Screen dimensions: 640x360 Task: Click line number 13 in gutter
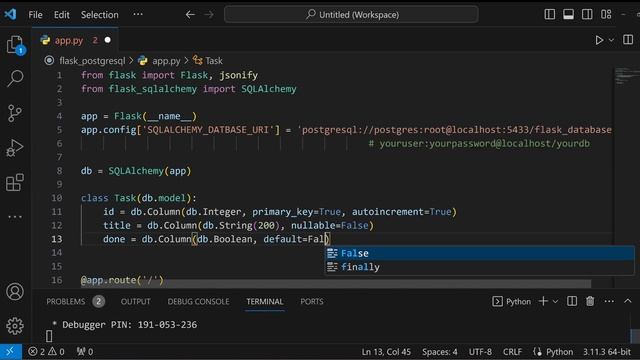pos(57,239)
